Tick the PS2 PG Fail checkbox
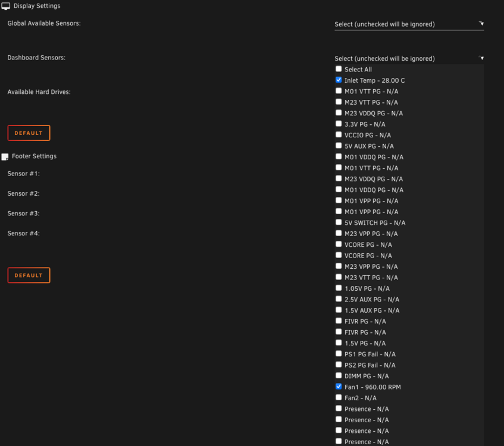 tap(339, 365)
